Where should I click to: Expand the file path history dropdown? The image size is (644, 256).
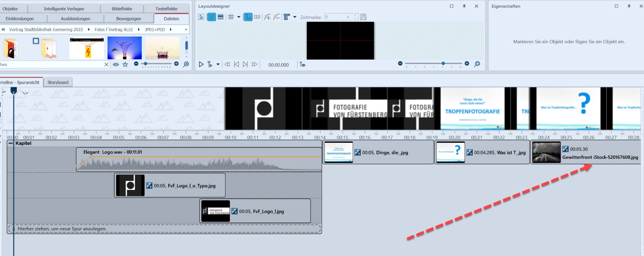pos(186,30)
